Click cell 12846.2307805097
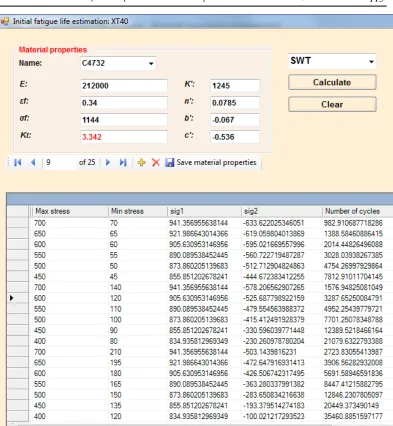 [x=358, y=395]
